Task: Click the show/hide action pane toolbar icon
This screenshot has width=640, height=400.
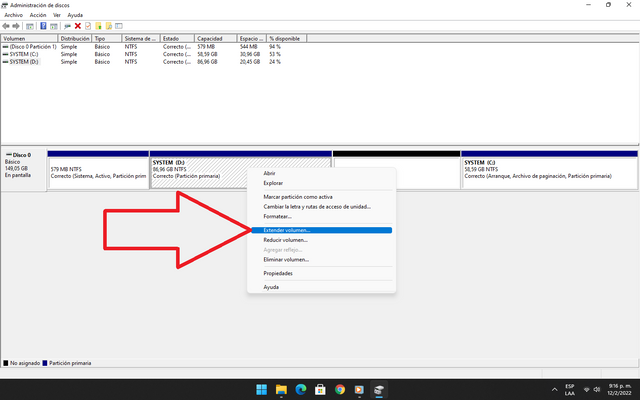Action: tap(53, 26)
